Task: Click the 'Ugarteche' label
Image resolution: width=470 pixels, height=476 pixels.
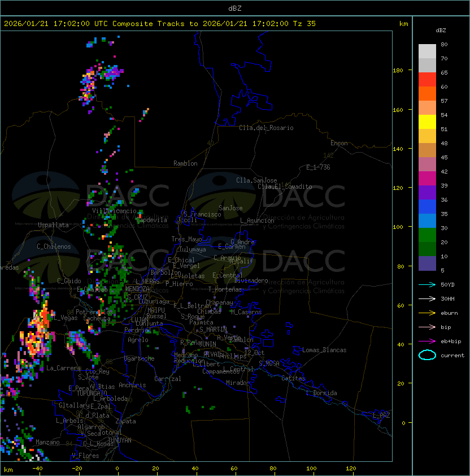Action: pyautogui.click(x=140, y=358)
